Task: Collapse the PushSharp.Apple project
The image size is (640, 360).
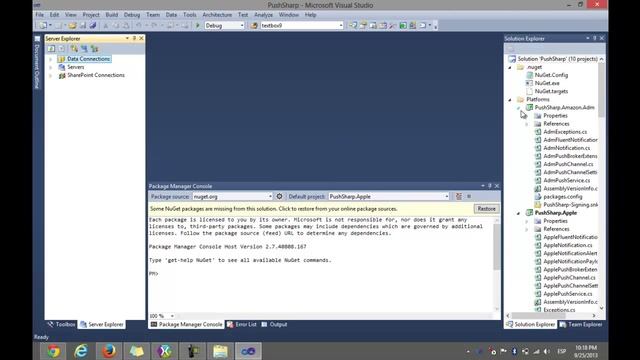Action: 518,213
